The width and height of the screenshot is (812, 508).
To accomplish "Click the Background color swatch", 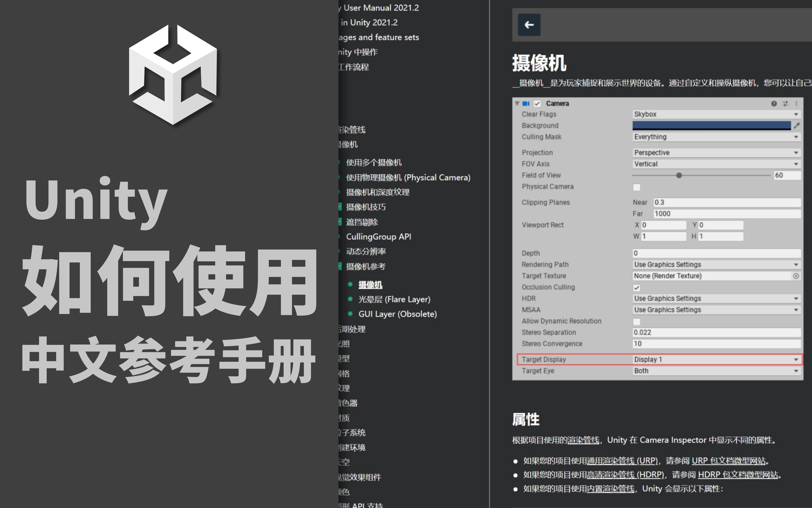I will click(711, 126).
